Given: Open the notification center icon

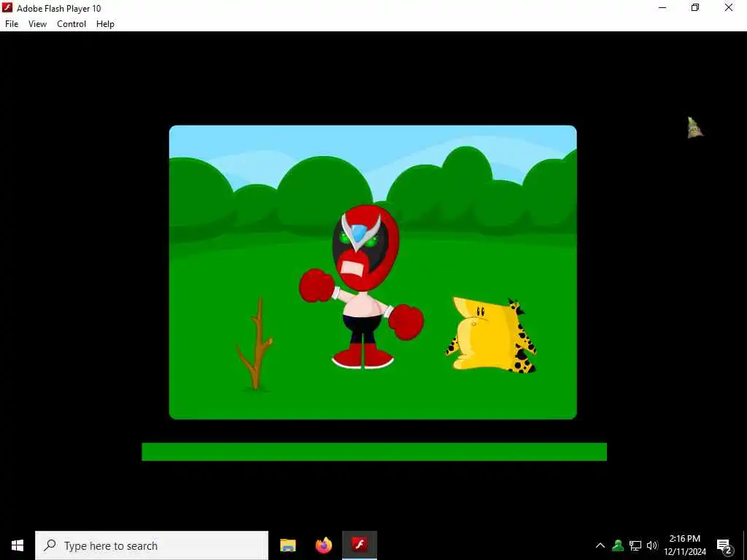Looking at the screenshot, I should (x=723, y=545).
